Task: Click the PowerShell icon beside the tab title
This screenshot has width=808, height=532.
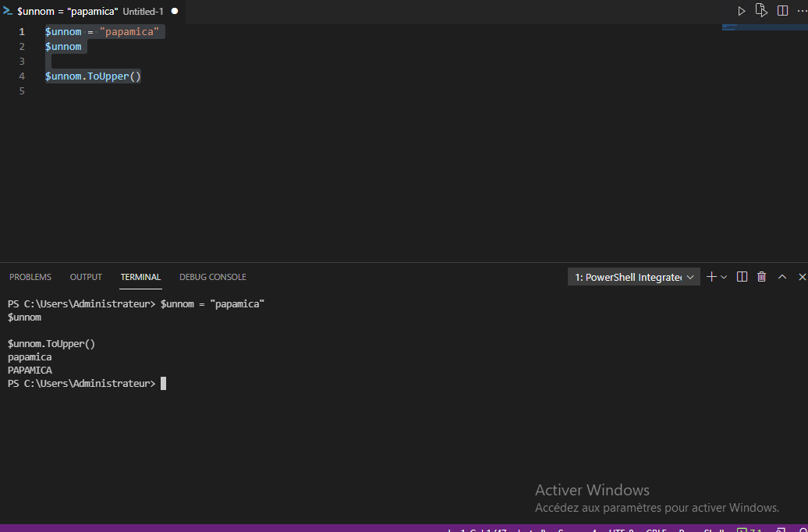Action: tap(8, 10)
